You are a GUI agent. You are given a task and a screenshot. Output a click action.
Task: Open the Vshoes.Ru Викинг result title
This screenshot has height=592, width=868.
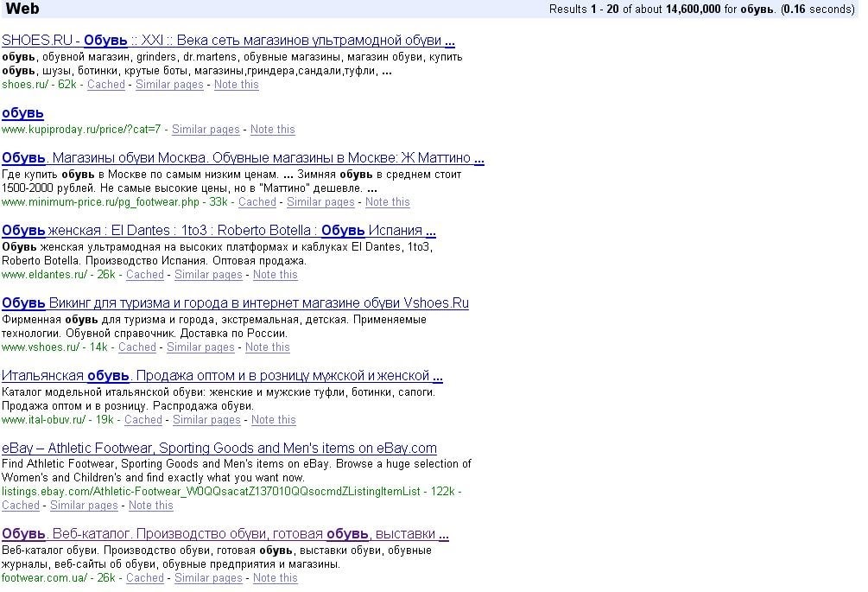pyautogui.click(x=235, y=303)
